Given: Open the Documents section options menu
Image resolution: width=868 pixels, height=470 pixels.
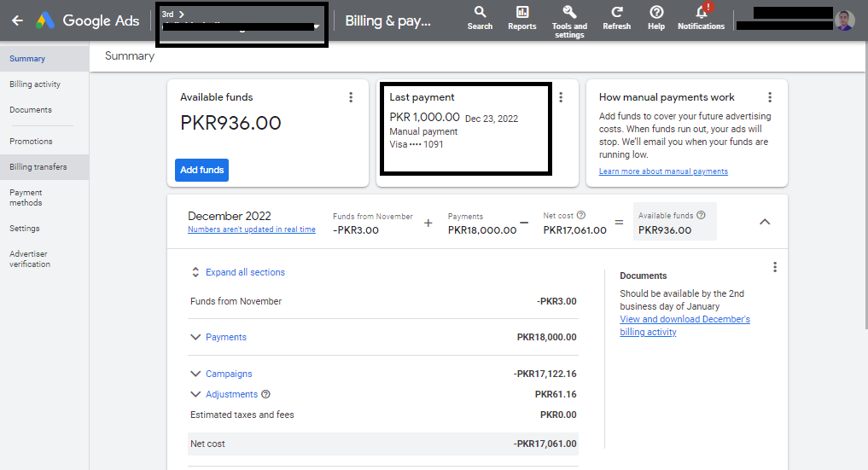Looking at the screenshot, I should [775, 267].
